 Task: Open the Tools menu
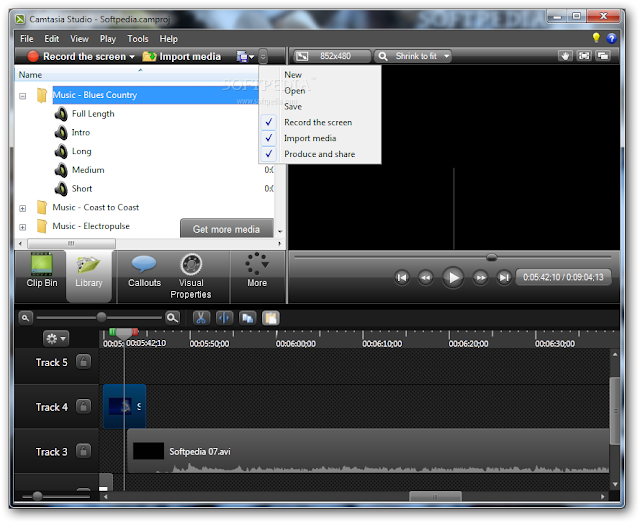(x=138, y=39)
